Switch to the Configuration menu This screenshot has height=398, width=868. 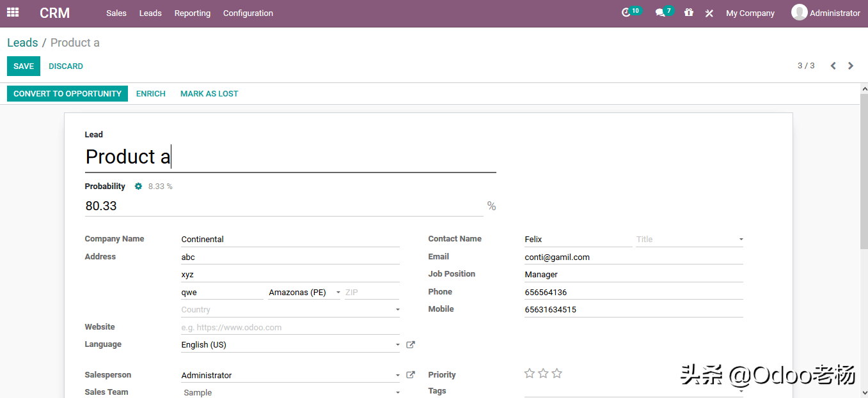[x=248, y=13]
